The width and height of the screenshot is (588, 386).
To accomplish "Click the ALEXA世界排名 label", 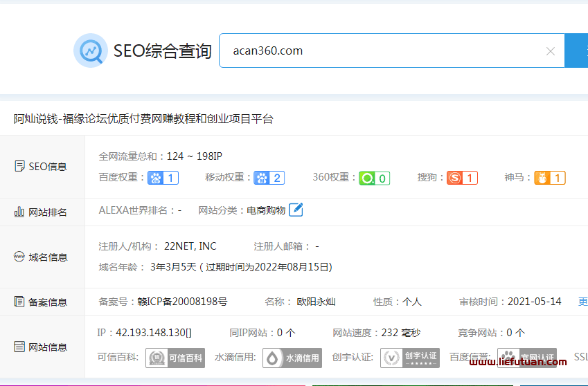I will [133, 210].
